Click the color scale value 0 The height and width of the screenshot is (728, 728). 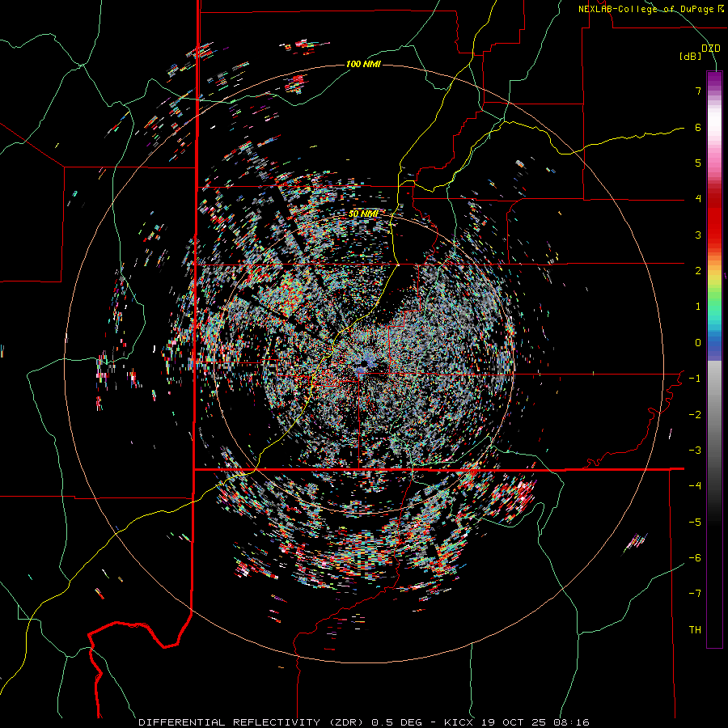tap(698, 343)
